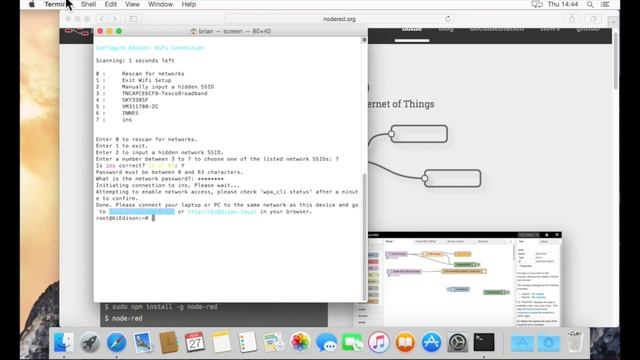The image size is (640, 360).
Task: Click the Terminal window scrollbar
Action: tap(364, 237)
